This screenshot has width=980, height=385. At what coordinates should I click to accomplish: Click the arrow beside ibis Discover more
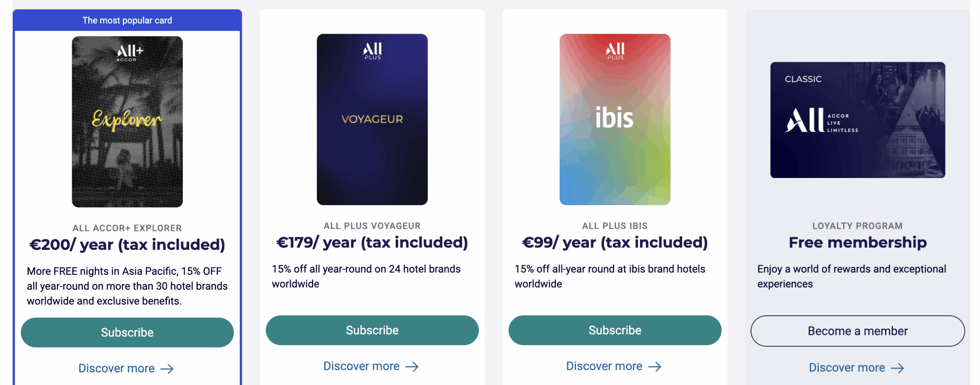655,366
